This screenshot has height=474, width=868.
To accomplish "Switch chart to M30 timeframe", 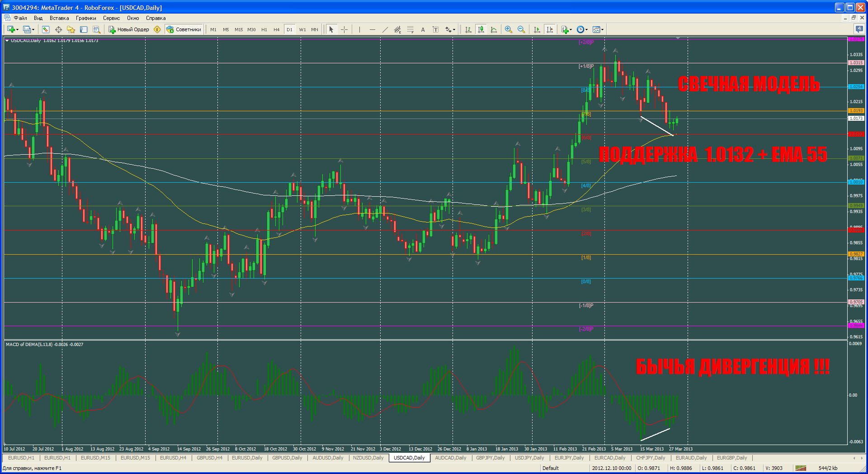I will [x=251, y=29].
